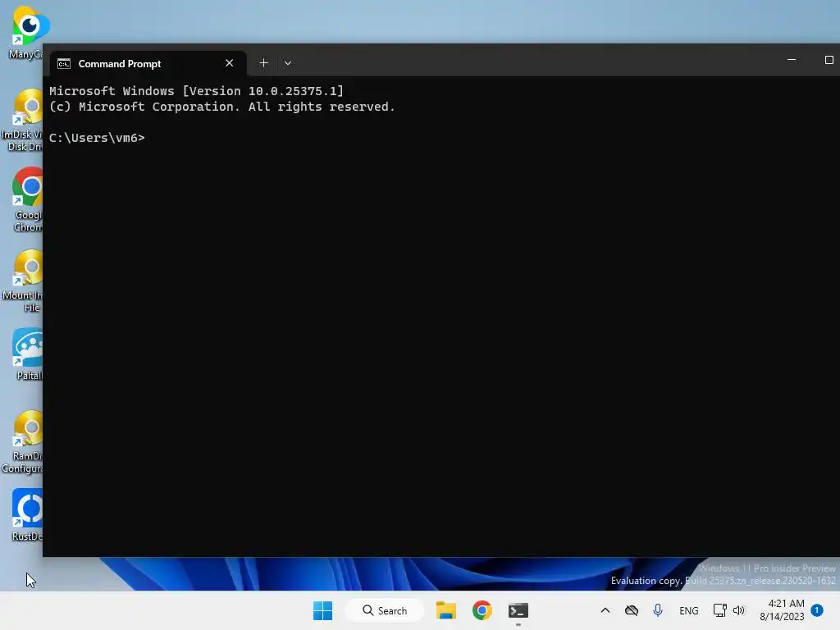Click the Windows version line in the terminal
Viewport: 840px width, 630px height.
(x=197, y=91)
